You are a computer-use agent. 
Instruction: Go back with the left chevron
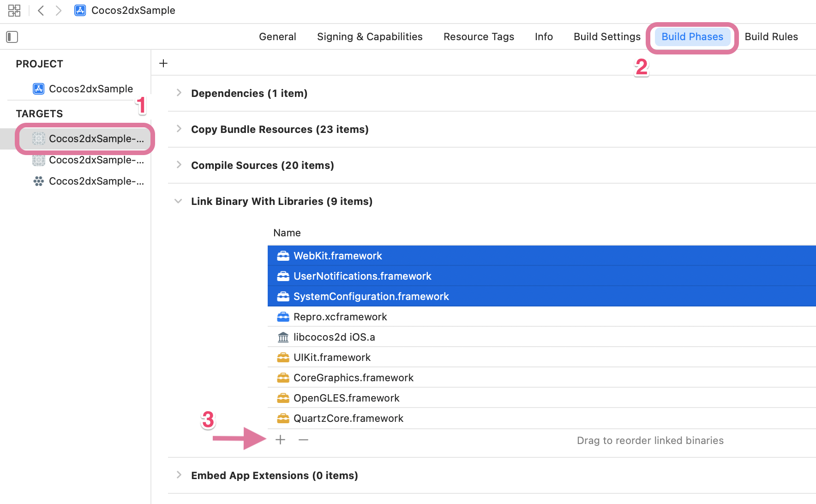pos(41,11)
